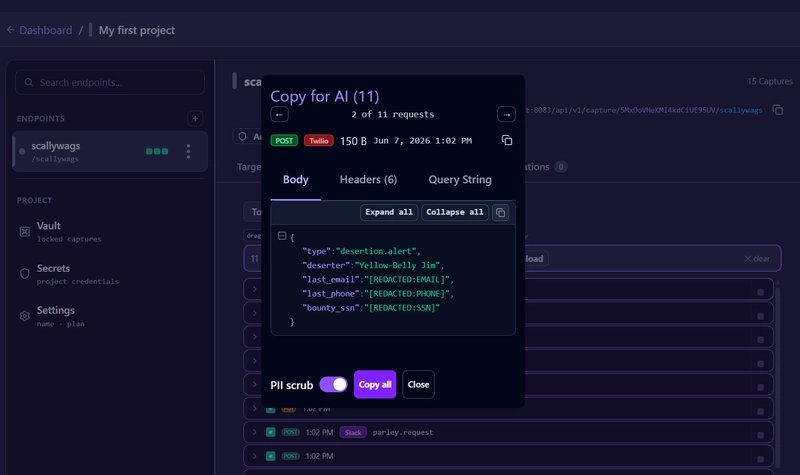The height and width of the screenshot is (475, 800).
Task: Uncheck the parley.request capture checkbox
Action: 270,432
